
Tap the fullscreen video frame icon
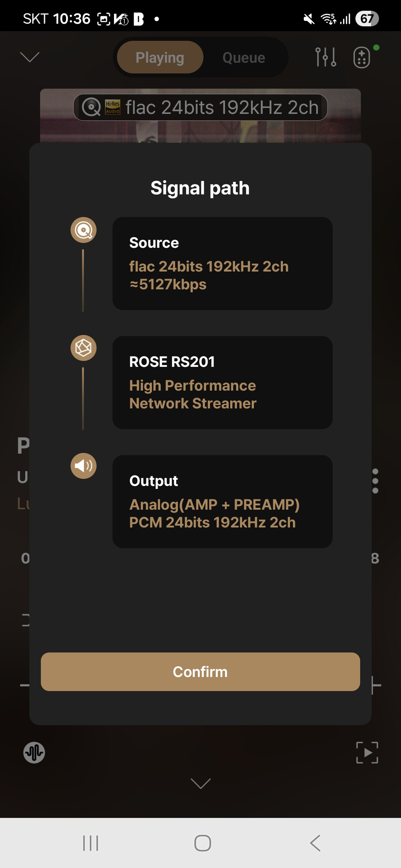pyautogui.click(x=367, y=752)
